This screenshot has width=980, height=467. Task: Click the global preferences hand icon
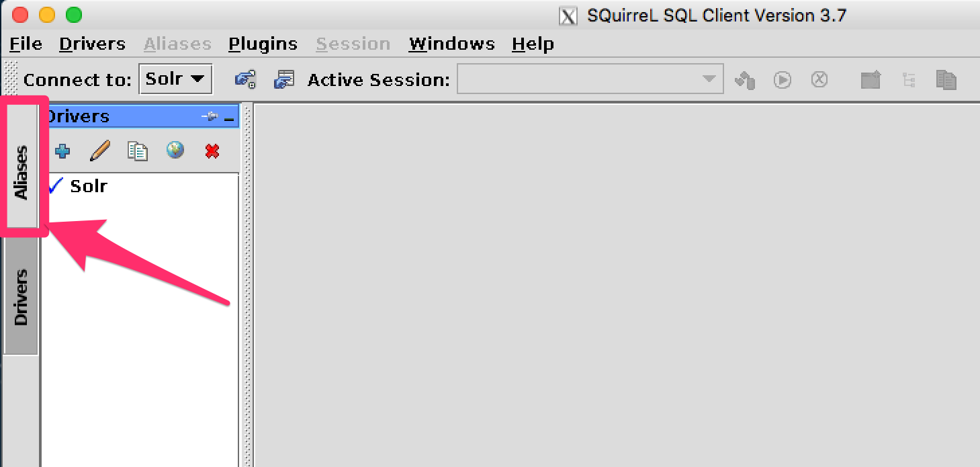coord(245,79)
